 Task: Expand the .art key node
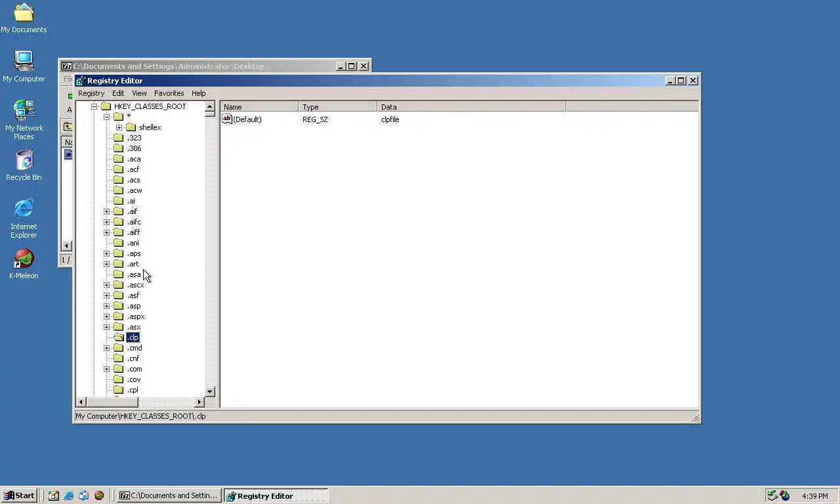(x=107, y=264)
